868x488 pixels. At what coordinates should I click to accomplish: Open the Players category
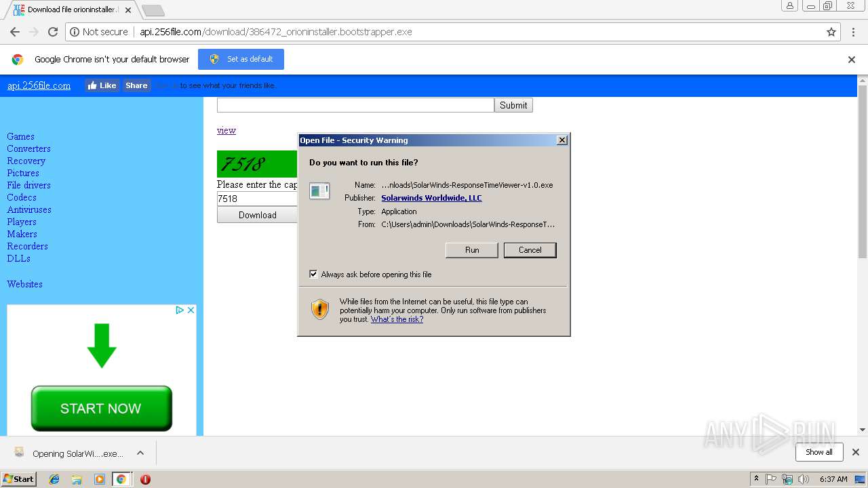pyautogui.click(x=22, y=222)
